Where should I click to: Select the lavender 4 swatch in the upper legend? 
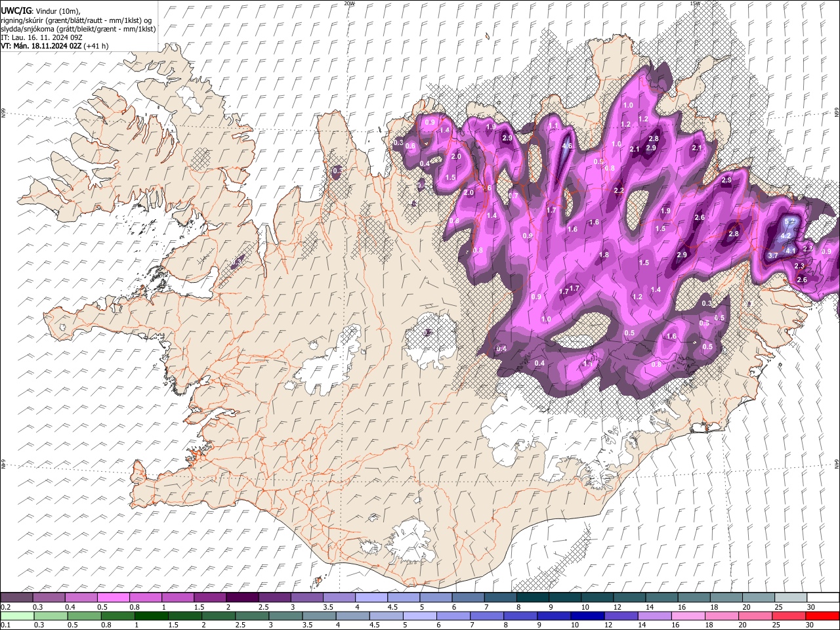point(371,597)
